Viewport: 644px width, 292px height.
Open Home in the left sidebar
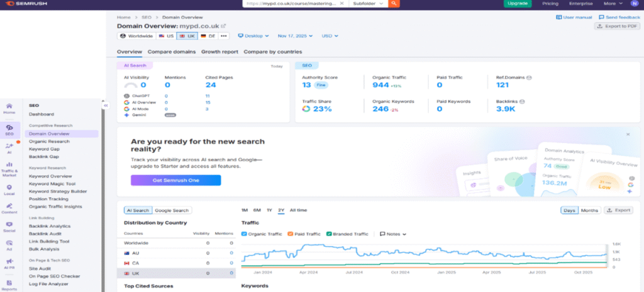[9, 109]
